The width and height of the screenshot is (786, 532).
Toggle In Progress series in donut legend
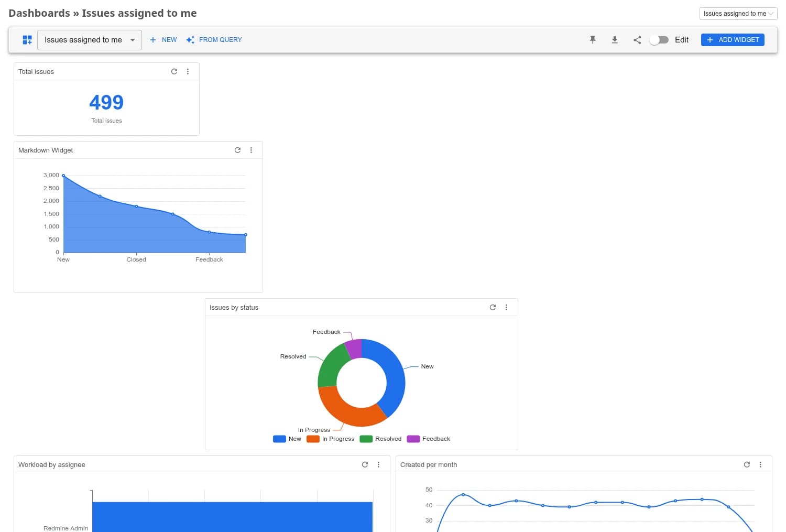(331, 439)
